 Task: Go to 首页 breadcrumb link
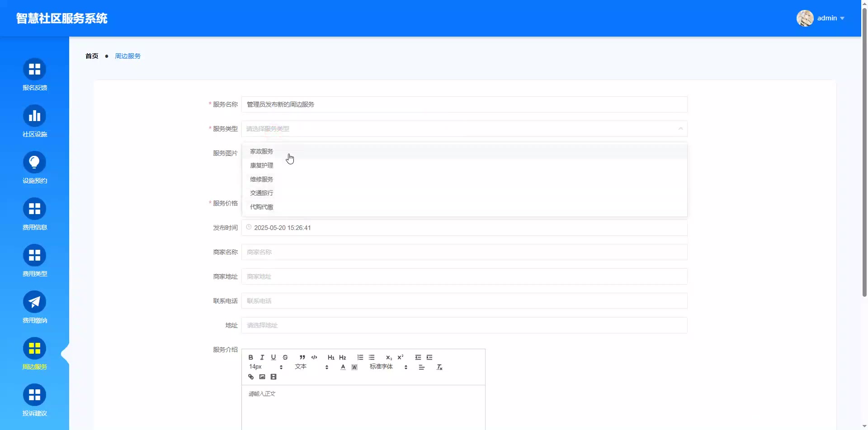[92, 56]
